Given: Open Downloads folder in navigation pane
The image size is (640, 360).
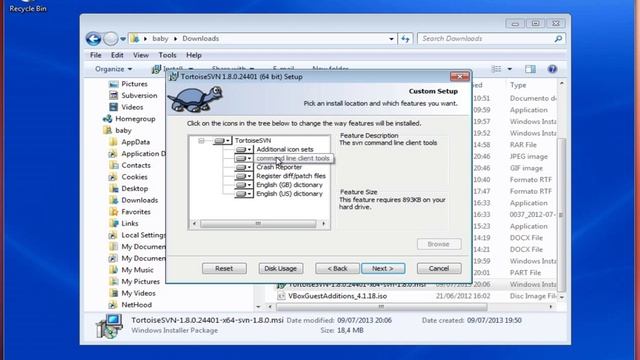Looking at the screenshot, I should [x=140, y=200].
